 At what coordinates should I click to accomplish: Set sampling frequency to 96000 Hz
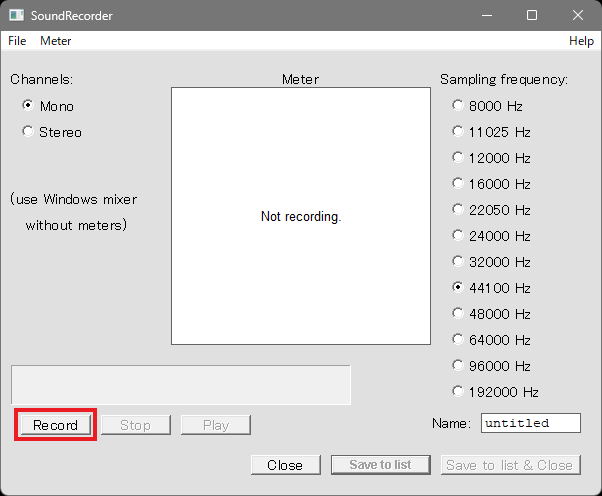pyautogui.click(x=458, y=365)
